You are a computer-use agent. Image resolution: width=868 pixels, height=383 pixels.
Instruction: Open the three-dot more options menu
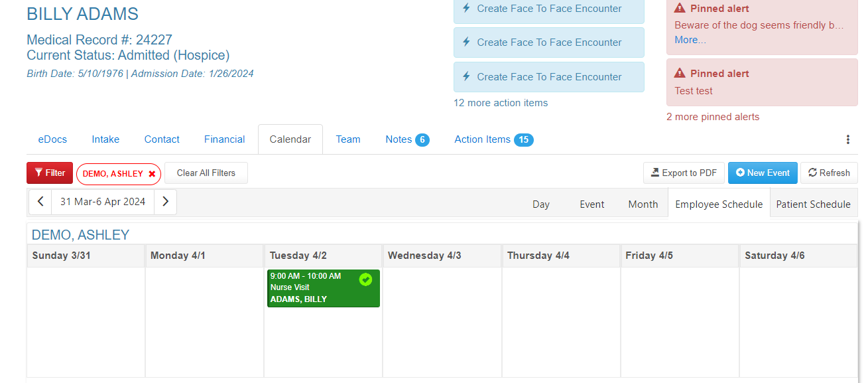pyautogui.click(x=847, y=139)
